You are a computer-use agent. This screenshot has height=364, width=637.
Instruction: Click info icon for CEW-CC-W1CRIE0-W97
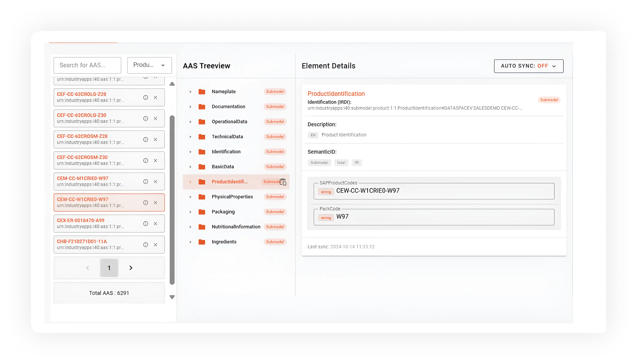pos(145,202)
